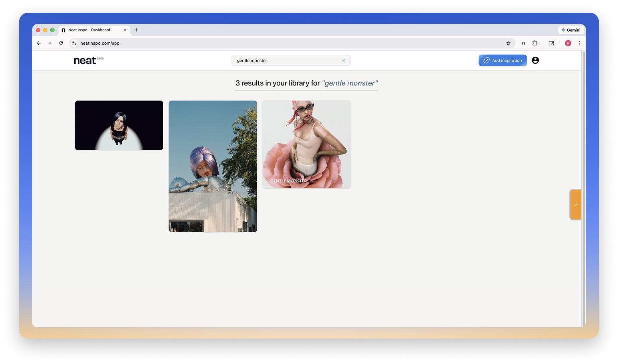Open a new browser tab
Image resolution: width=618 pixels, height=364 pixels.
click(137, 30)
